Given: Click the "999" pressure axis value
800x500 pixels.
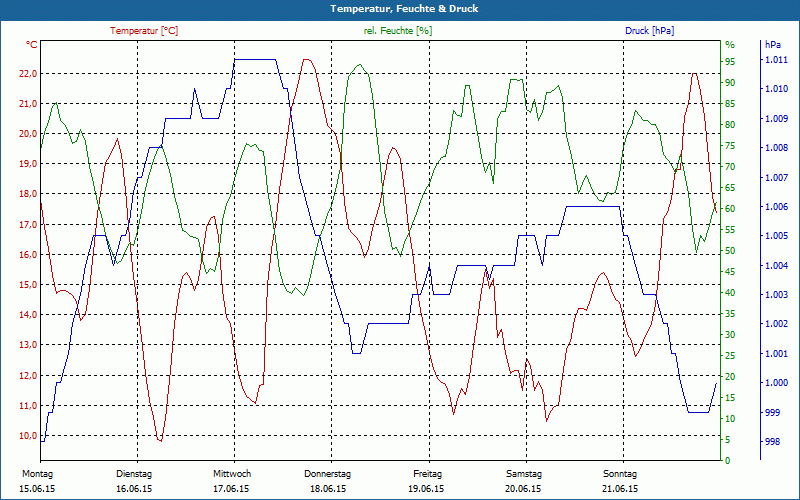Looking at the screenshot, I should (x=772, y=412).
